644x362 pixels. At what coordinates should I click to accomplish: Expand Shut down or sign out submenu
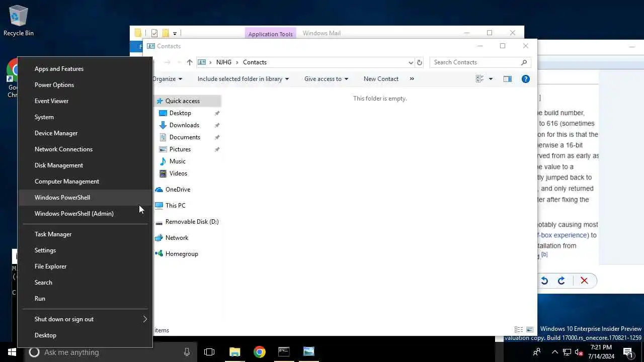click(85, 319)
